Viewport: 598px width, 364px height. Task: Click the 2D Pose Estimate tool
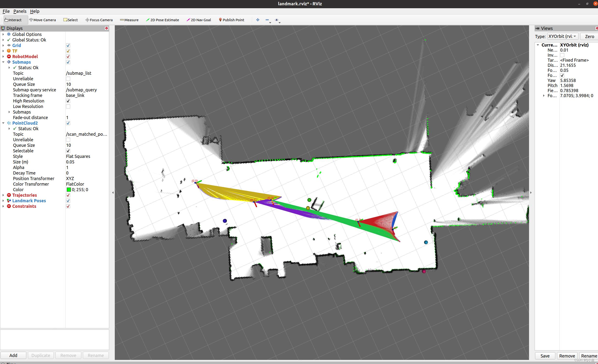[162, 20]
